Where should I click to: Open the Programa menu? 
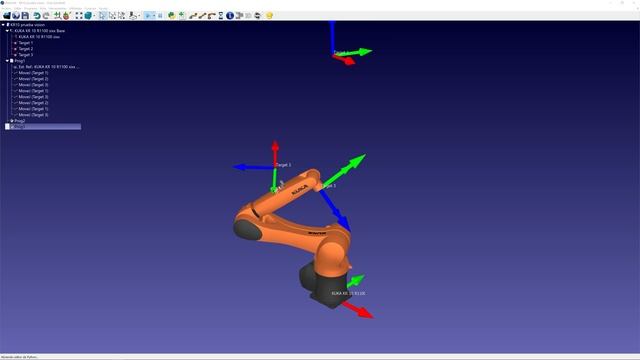(31, 9)
